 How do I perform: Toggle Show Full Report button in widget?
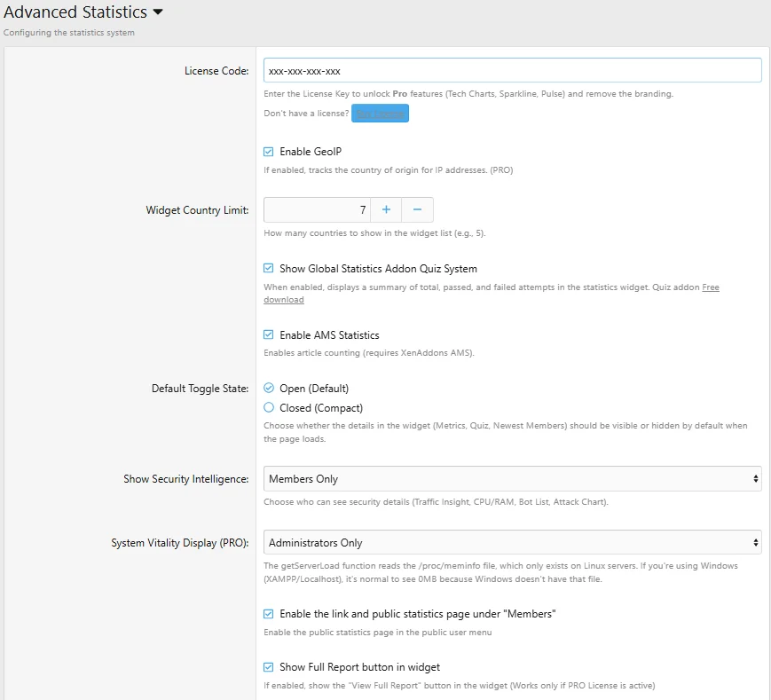(x=269, y=667)
